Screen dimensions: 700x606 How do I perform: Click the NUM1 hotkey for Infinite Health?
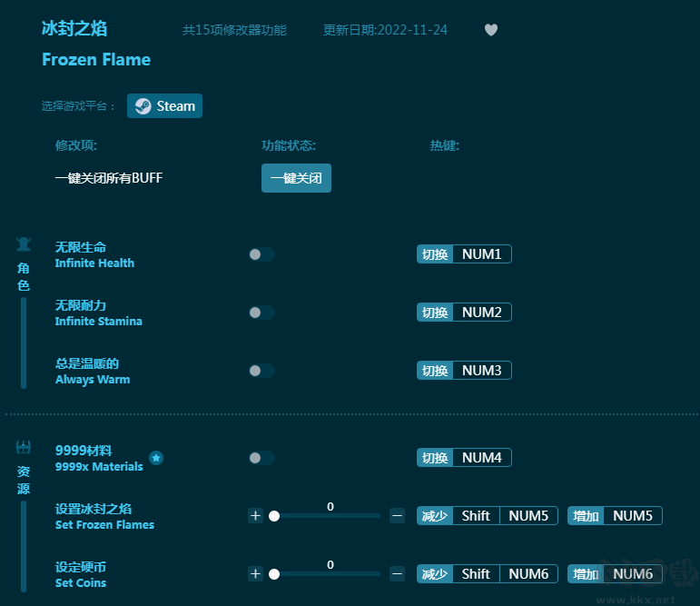481,254
